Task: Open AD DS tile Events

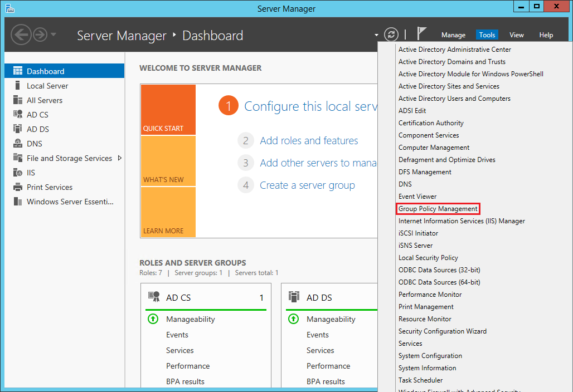Action: (318, 335)
